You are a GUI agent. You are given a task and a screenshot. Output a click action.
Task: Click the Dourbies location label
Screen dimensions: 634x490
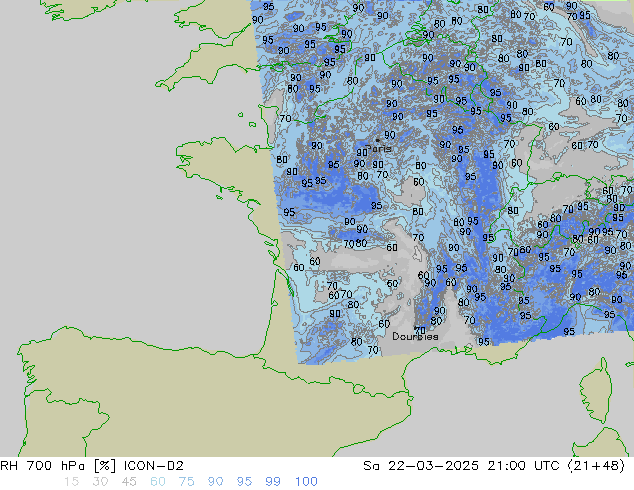(415, 336)
